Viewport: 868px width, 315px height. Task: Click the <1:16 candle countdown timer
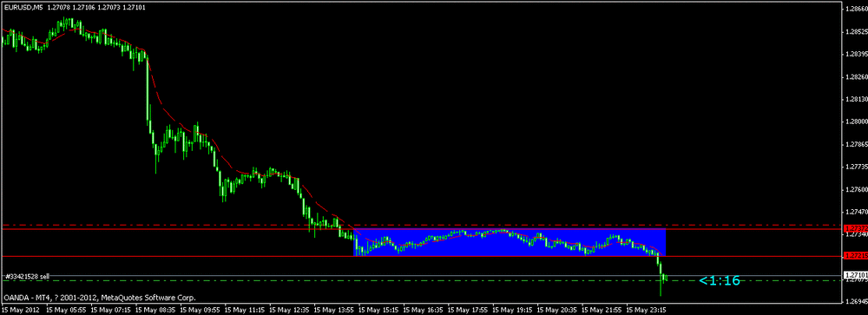coord(719,280)
